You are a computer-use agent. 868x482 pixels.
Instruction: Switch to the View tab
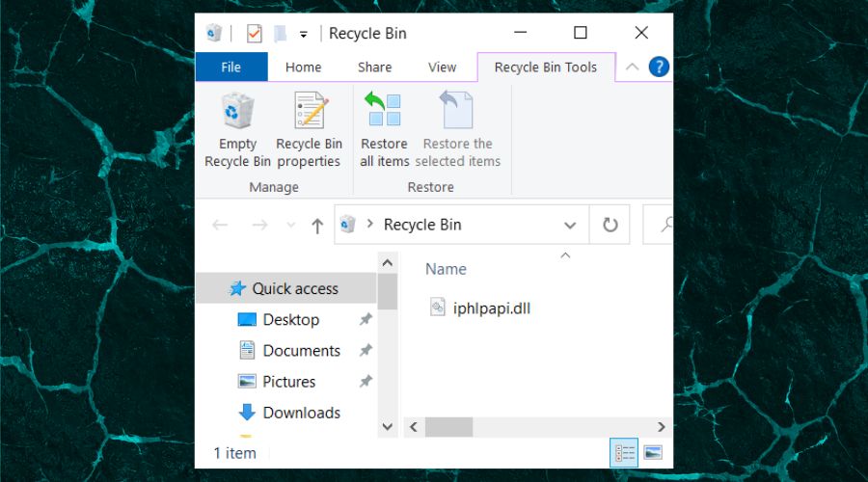tap(442, 67)
